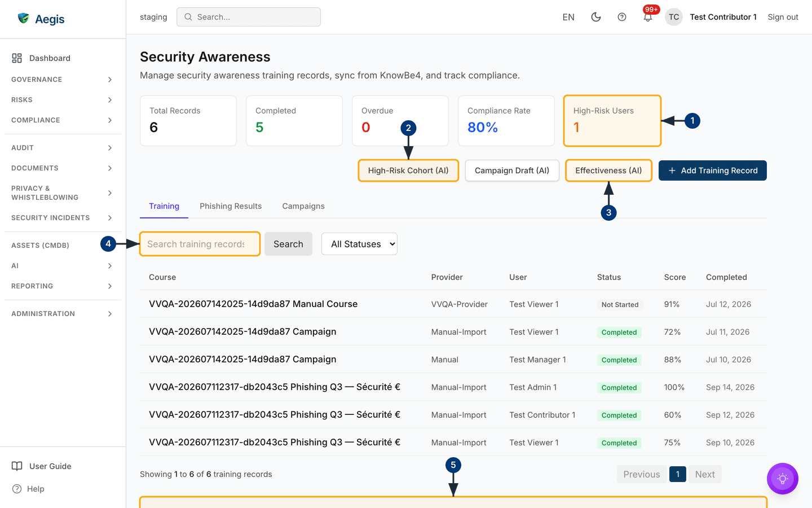The image size is (812, 508).
Task: Expand the Reporting section
Action: point(63,286)
